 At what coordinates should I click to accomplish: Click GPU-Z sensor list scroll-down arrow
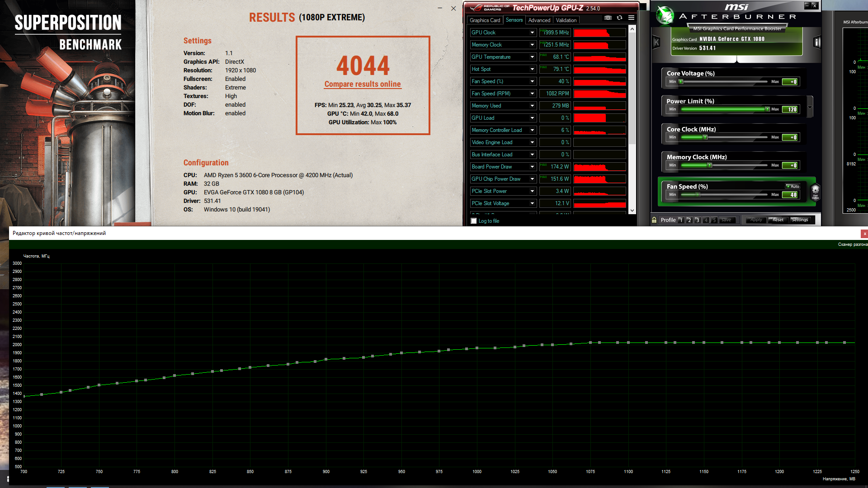[632, 210]
